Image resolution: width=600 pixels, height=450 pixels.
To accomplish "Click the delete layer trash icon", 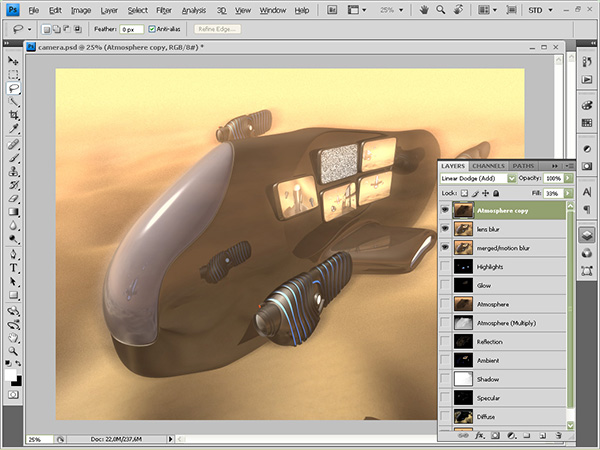I will click(558, 436).
